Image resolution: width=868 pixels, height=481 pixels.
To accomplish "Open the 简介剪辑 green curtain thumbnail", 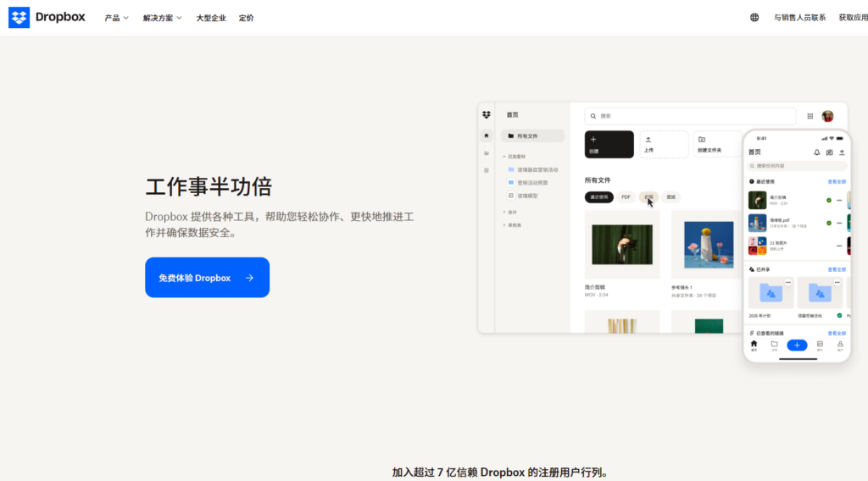I will [622, 245].
